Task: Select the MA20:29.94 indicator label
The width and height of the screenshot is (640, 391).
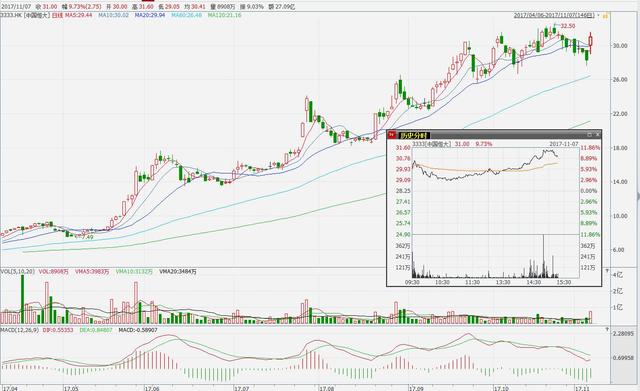Action: (150, 15)
